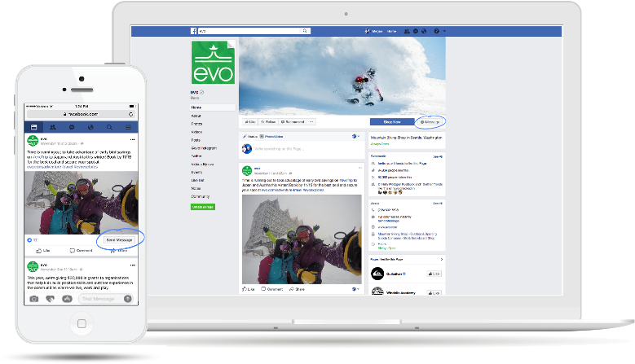Open hamburger menu on phone Facebook bar

point(128,127)
